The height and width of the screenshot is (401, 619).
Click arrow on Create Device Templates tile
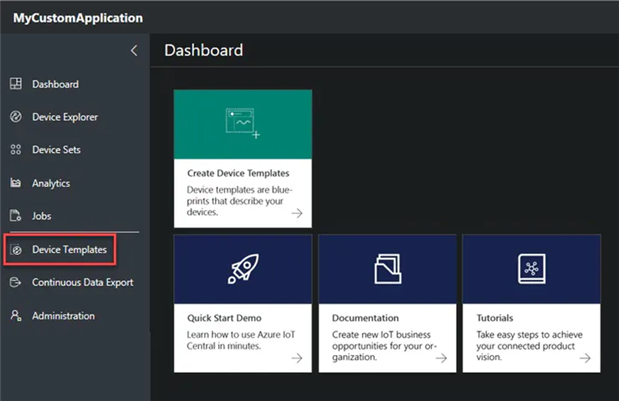(x=297, y=213)
